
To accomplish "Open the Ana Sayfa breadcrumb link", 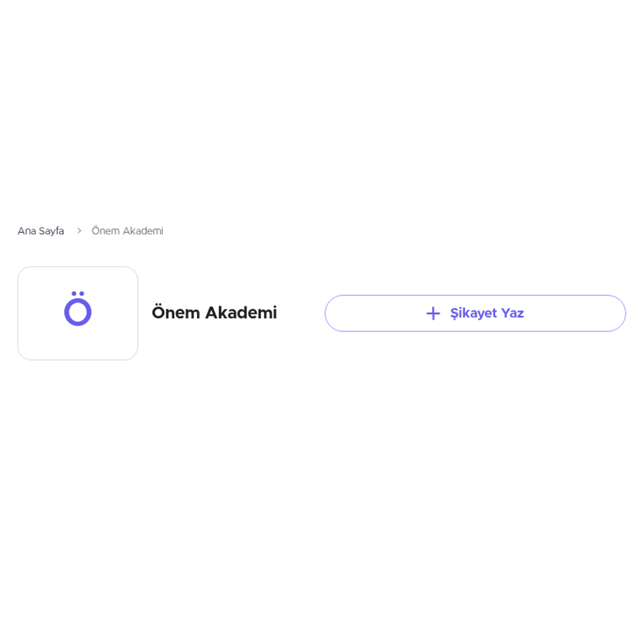I will (x=41, y=231).
